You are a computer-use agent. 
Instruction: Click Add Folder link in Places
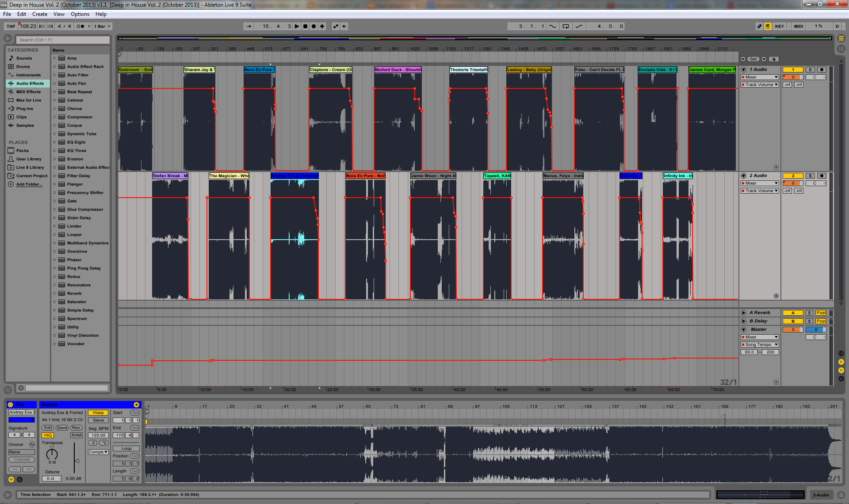click(29, 184)
